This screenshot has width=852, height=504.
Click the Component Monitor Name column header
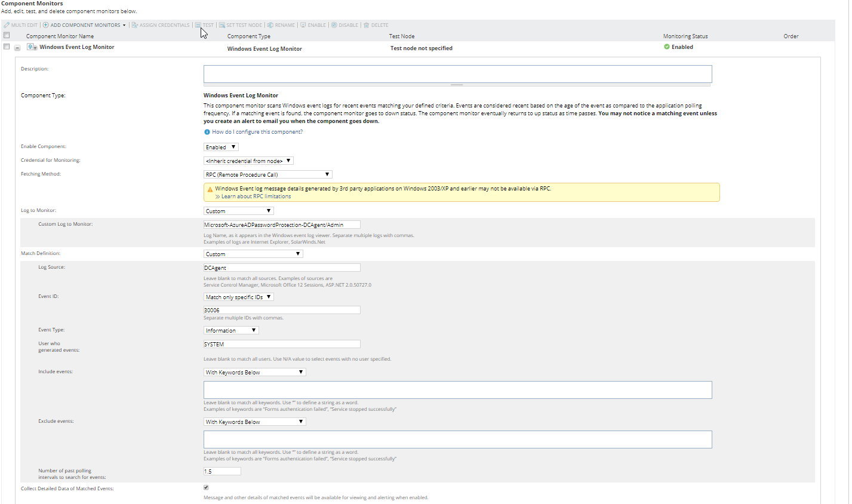click(x=60, y=36)
